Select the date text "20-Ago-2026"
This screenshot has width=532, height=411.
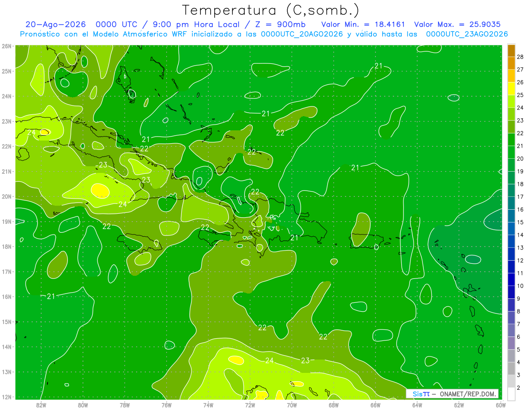[x=55, y=24]
